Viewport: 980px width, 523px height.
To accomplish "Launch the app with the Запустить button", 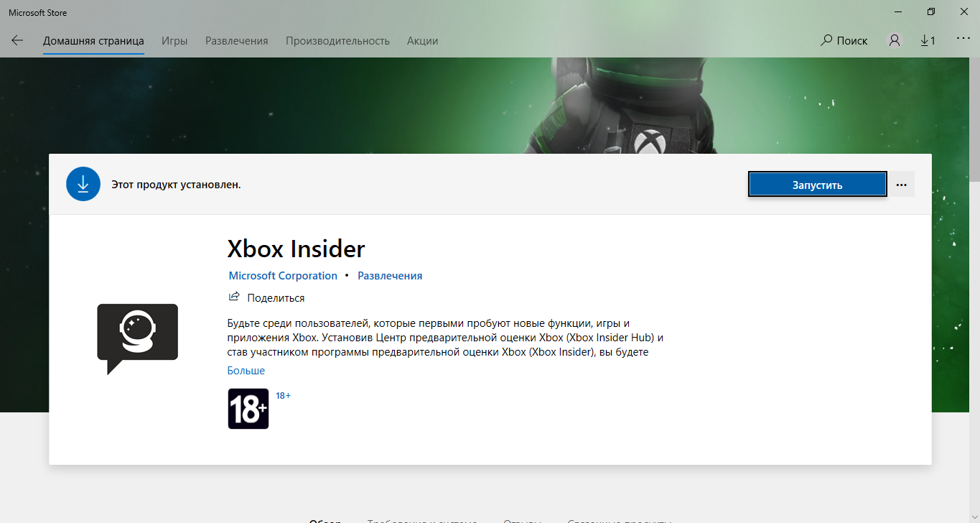I will tap(818, 185).
